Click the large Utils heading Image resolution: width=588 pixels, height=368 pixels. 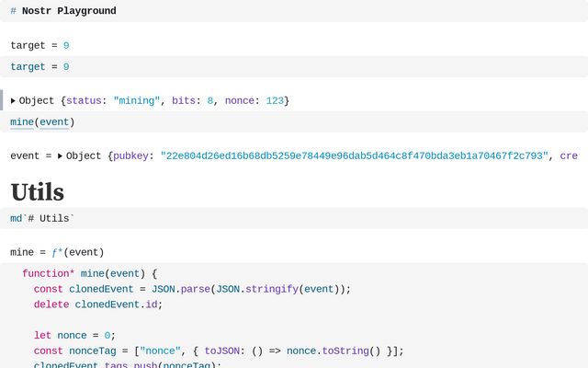pyautogui.click(x=37, y=191)
